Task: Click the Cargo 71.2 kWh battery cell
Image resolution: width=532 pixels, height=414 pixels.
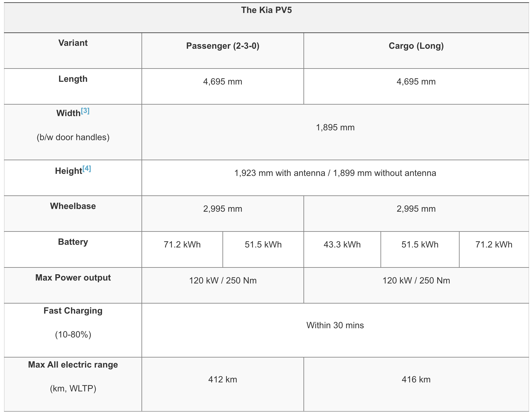Action: click(x=494, y=245)
